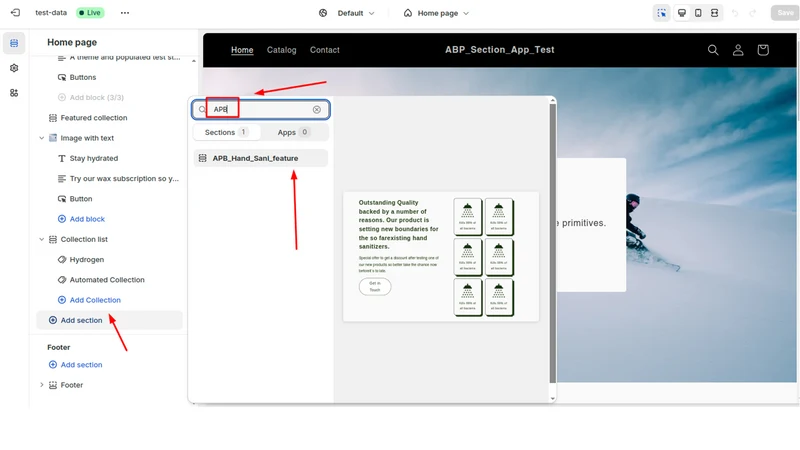Viewport: 800px width, 450px height.
Task: Click the redo arrow icon
Action: [x=753, y=13]
